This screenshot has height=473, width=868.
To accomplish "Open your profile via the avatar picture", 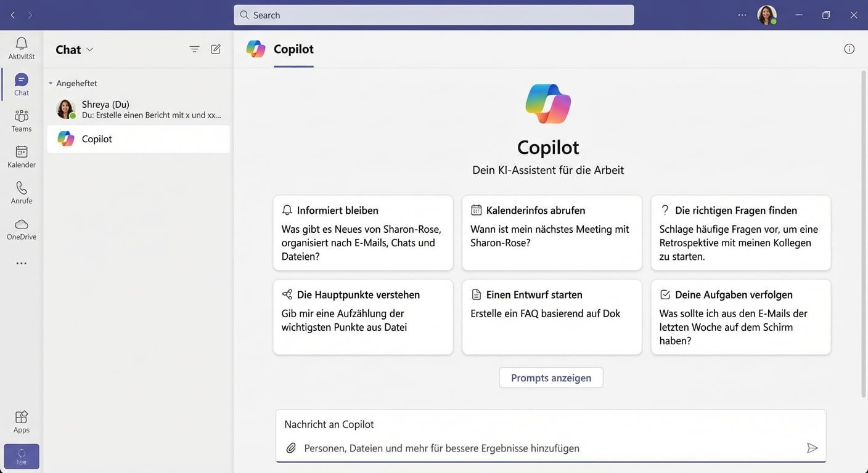I will coord(766,15).
